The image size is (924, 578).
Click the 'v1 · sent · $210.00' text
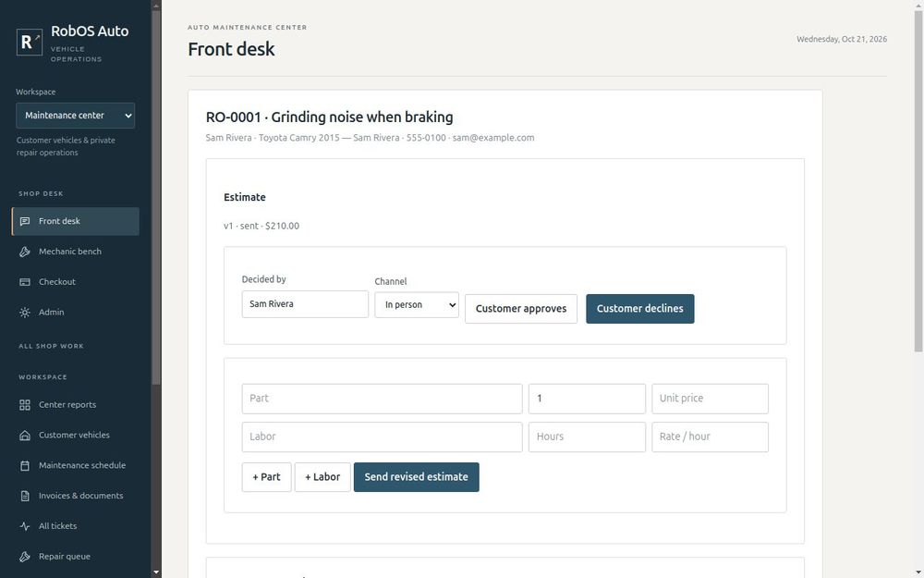261,226
